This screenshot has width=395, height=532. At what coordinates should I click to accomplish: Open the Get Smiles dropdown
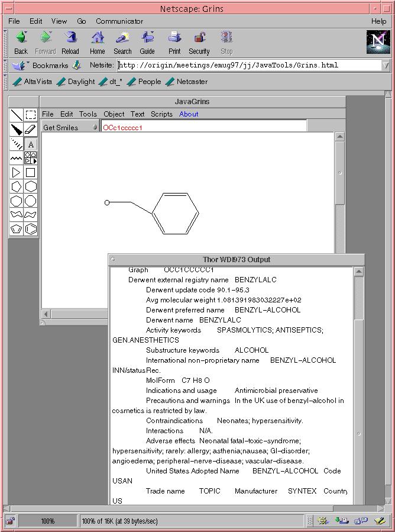point(70,127)
